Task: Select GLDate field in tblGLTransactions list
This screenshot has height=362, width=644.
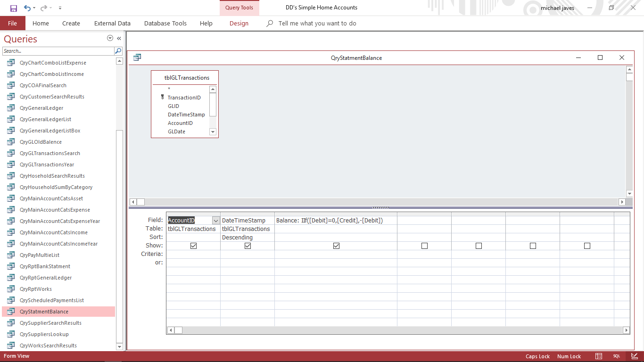Action: [176, 132]
